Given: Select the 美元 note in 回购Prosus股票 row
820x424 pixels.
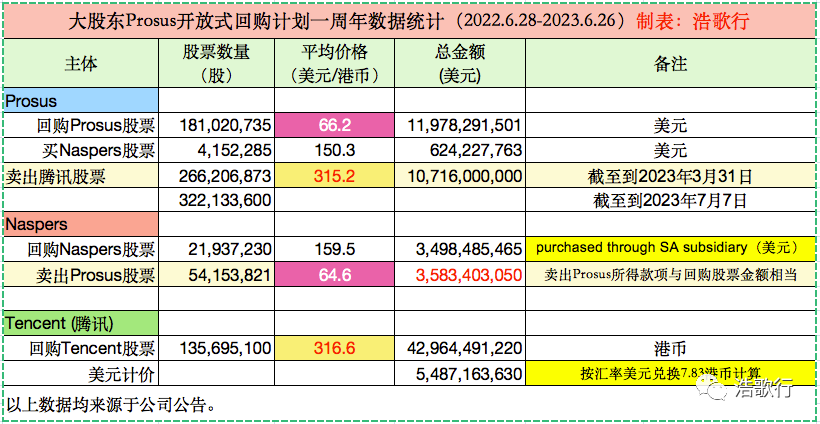Looking at the screenshot, I should 670,125.
